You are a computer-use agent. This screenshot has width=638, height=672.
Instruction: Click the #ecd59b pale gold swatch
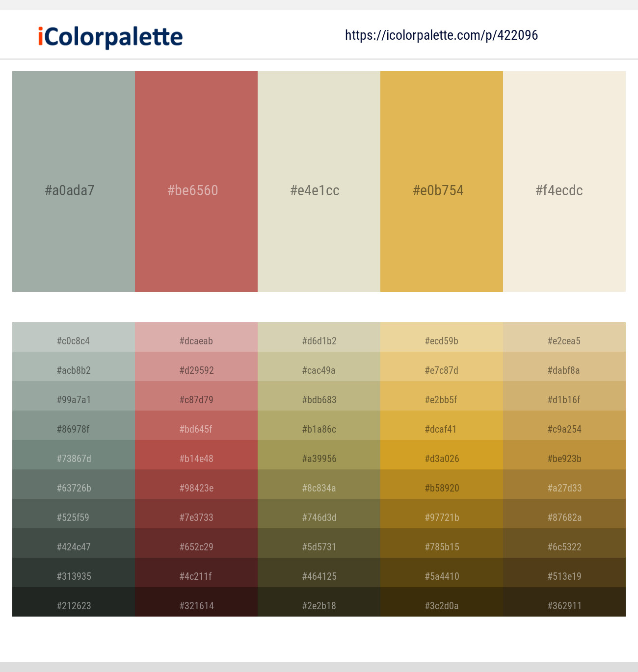pyautogui.click(x=441, y=341)
